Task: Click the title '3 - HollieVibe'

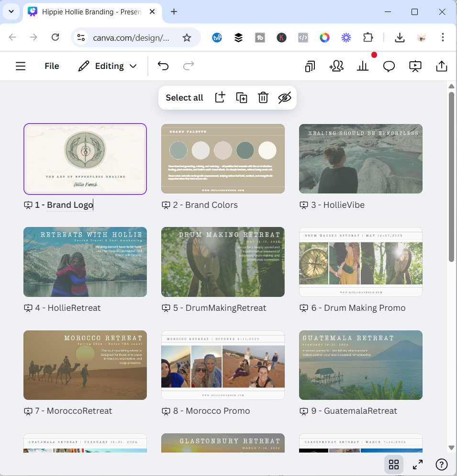Action: (x=338, y=205)
